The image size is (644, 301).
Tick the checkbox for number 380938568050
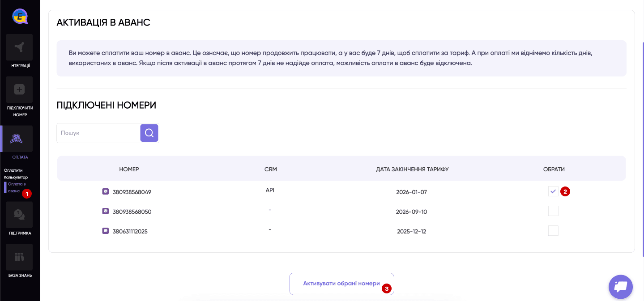coord(553,211)
